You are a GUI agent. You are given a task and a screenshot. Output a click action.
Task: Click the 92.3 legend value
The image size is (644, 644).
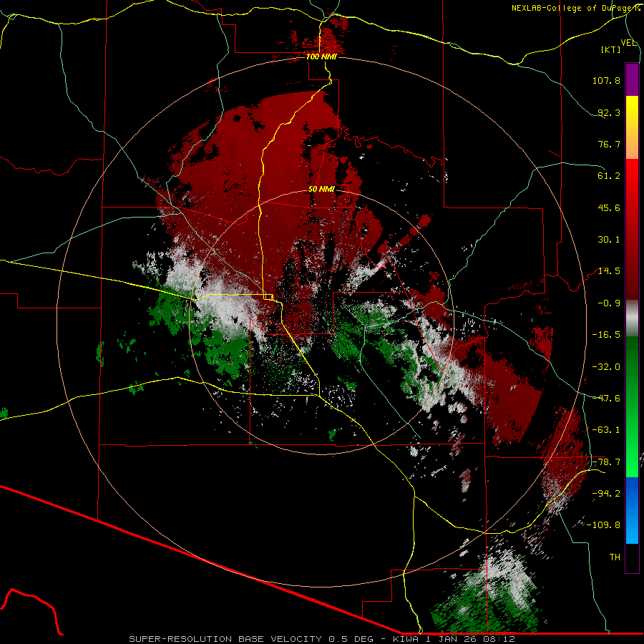coord(609,112)
